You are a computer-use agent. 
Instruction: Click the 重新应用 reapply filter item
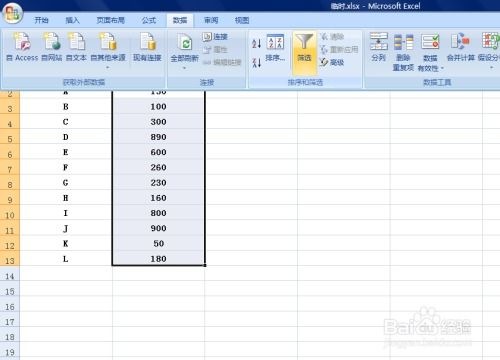339,50
